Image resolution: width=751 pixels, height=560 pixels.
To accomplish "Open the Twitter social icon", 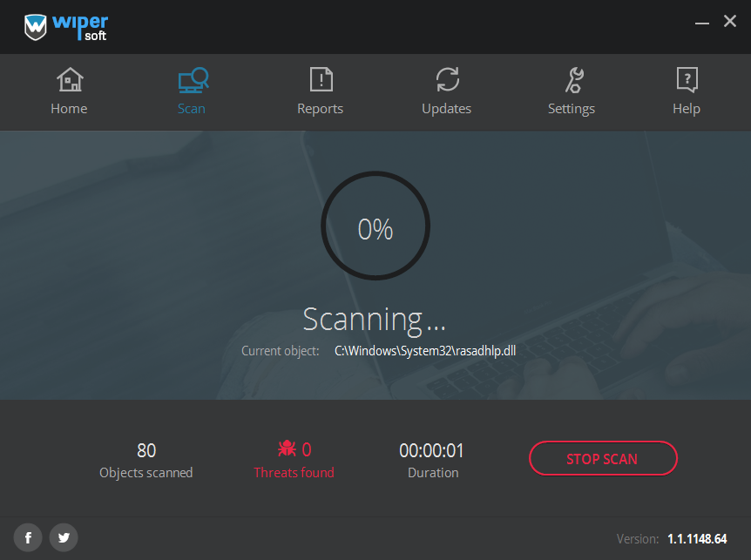I will pos(64,537).
